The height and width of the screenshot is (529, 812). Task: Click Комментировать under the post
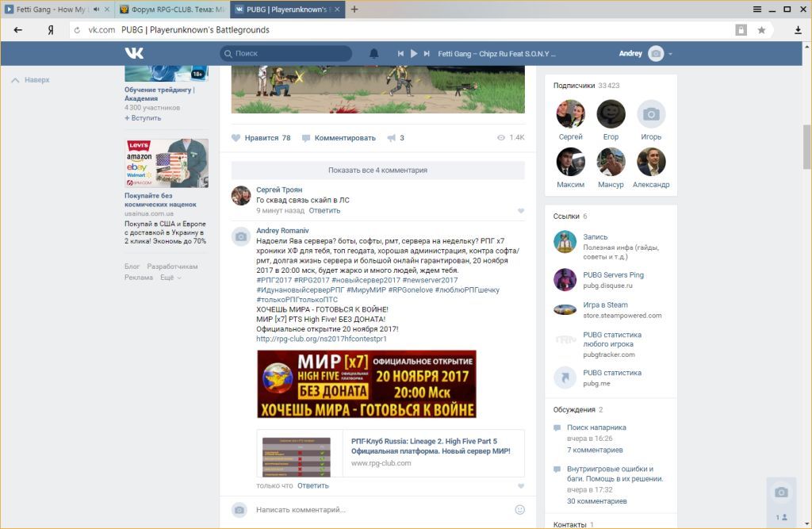[339, 138]
